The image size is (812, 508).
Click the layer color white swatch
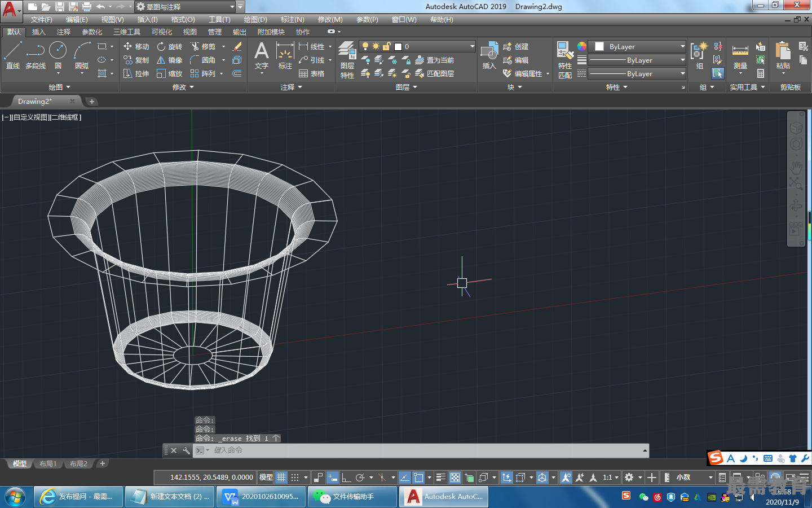(398, 47)
